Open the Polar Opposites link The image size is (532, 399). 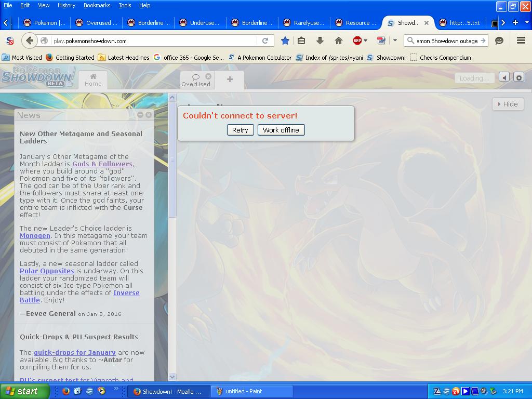[x=47, y=271]
